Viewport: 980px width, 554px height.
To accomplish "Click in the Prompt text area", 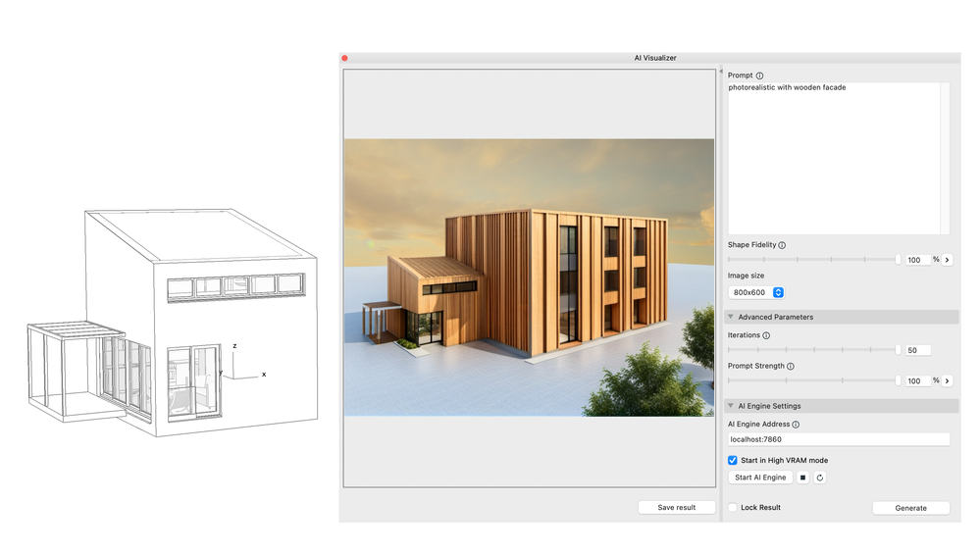I will click(834, 159).
